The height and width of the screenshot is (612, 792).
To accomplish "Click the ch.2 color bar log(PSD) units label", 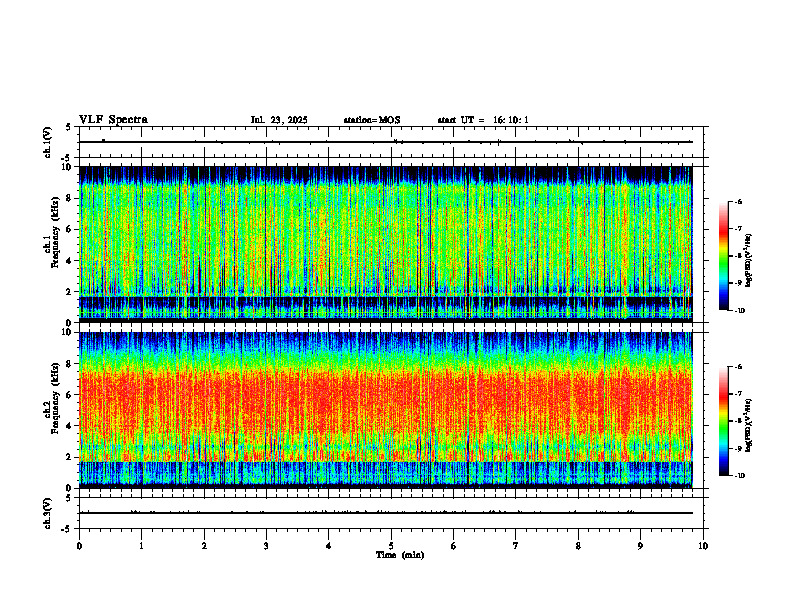I will tap(750, 425).
